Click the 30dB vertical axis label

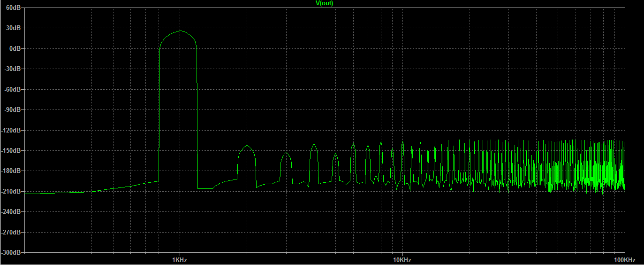point(13,28)
